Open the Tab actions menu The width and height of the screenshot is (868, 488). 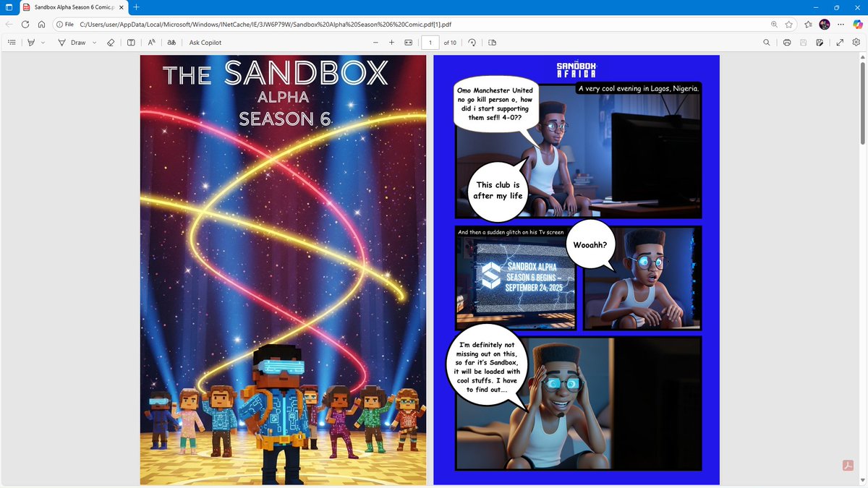[x=9, y=7]
